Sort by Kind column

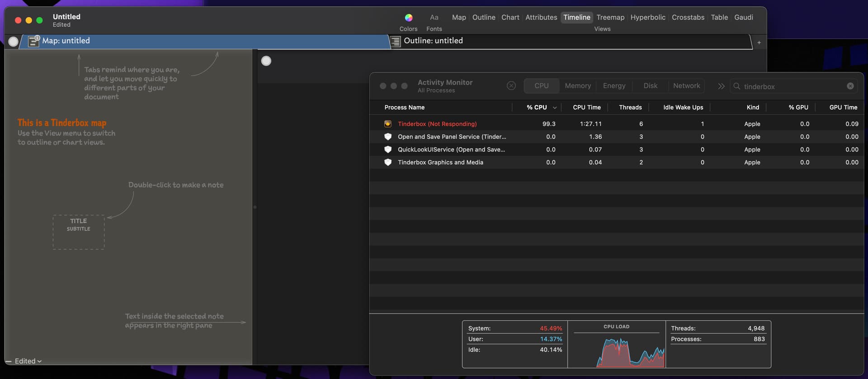point(753,107)
